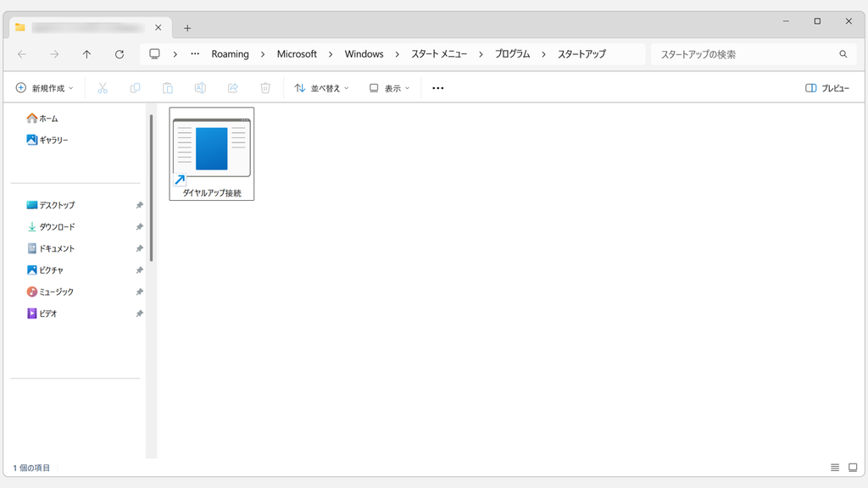Click the pin icon beside デスクトップ
868x488 pixels.
coord(140,205)
